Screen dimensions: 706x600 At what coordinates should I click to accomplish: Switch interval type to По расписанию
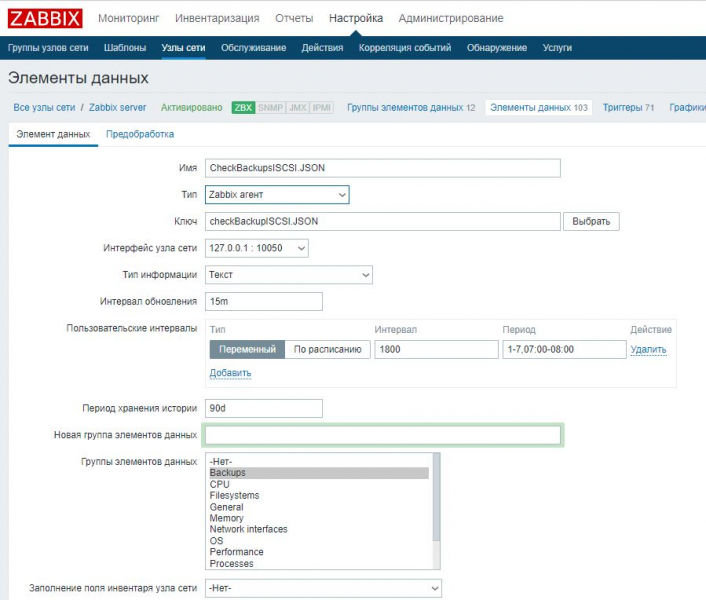(x=328, y=349)
